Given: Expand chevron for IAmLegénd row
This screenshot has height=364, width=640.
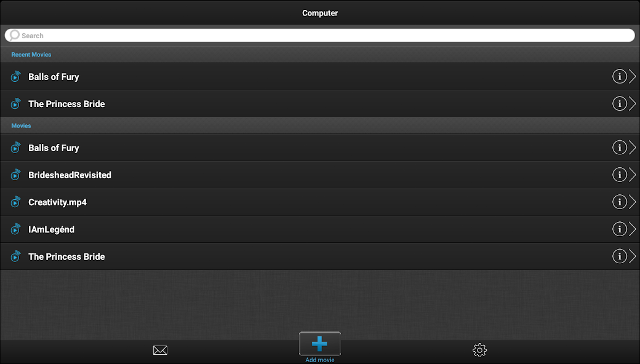Looking at the screenshot, I should point(632,229).
